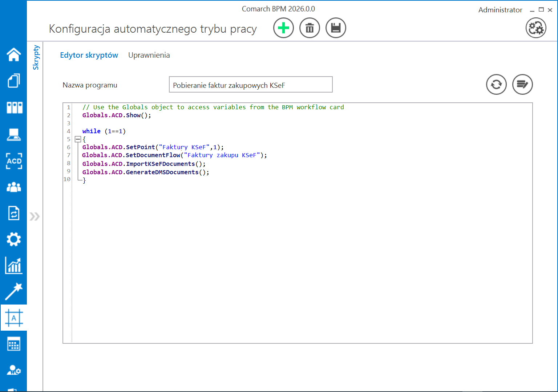Open the chart reports icon in sidebar
Viewport: 558px width, 392px height.
coord(14,265)
